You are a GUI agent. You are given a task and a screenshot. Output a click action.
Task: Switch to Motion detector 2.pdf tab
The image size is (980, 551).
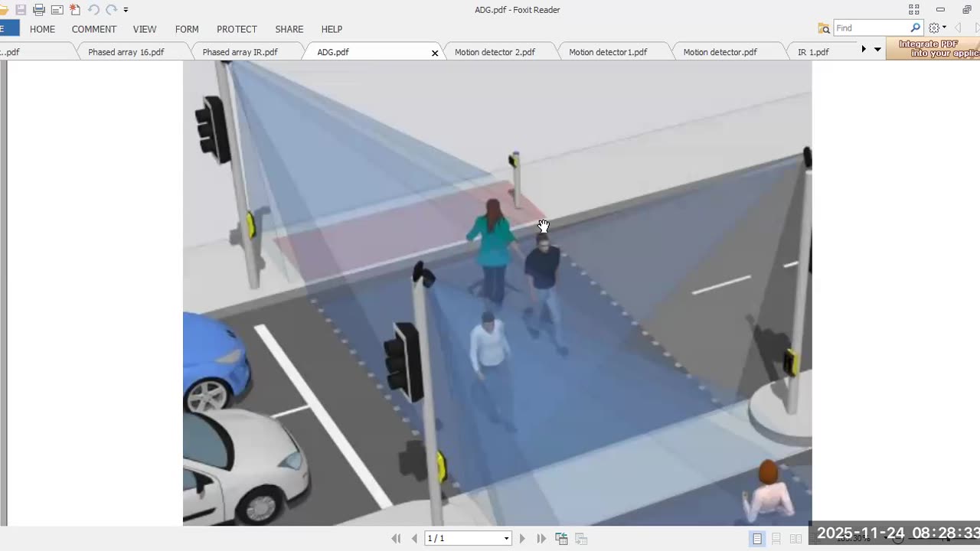point(495,52)
